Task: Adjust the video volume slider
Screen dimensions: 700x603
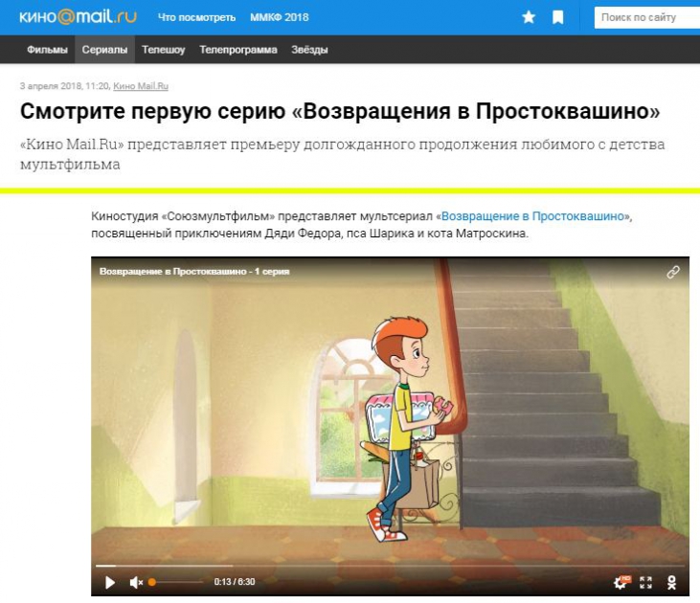Action: coord(176,582)
